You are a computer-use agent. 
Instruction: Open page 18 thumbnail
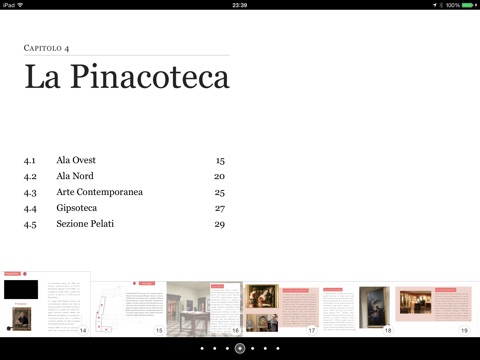[x=357, y=309]
